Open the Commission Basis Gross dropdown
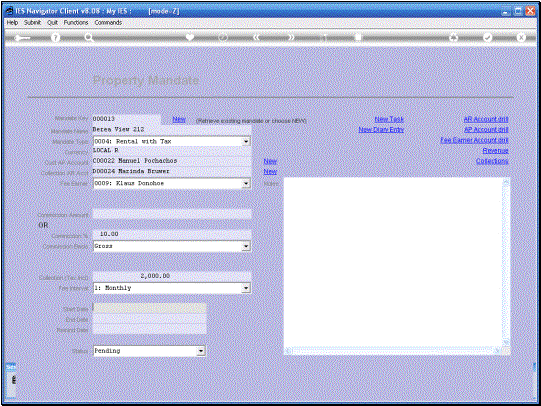This screenshot has width=541, height=406. (246, 246)
